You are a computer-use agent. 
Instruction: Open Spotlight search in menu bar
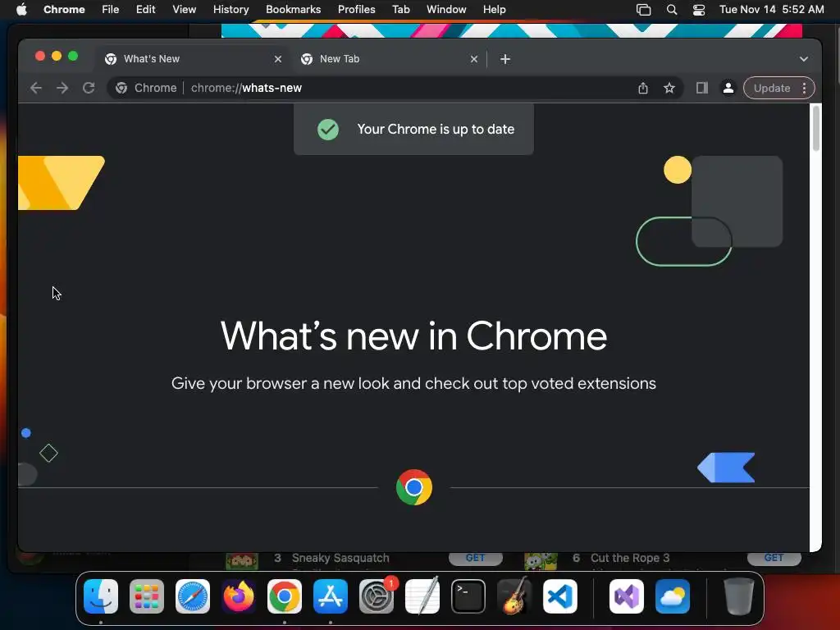click(x=671, y=9)
